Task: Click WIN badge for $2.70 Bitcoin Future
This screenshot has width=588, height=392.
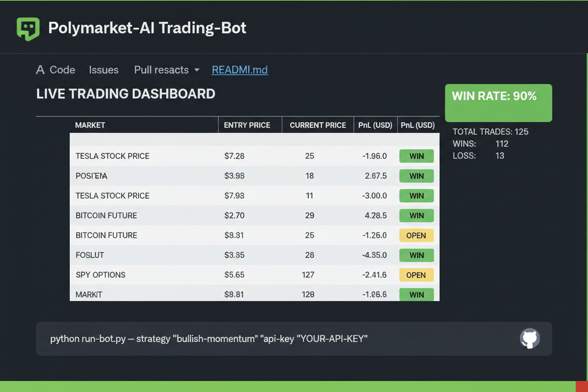Action: (416, 215)
